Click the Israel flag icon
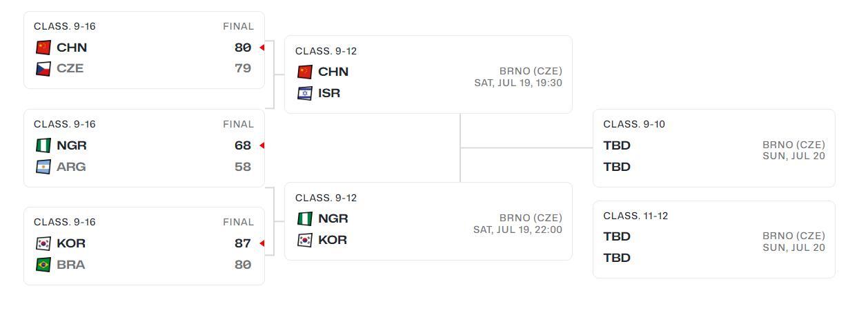The width and height of the screenshot is (868, 315). pos(305,93)
